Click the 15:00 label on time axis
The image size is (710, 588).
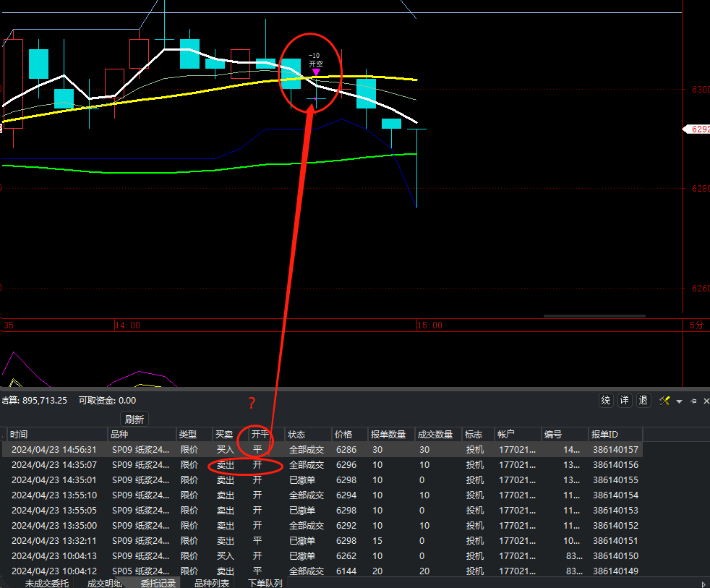click(429, 325)
